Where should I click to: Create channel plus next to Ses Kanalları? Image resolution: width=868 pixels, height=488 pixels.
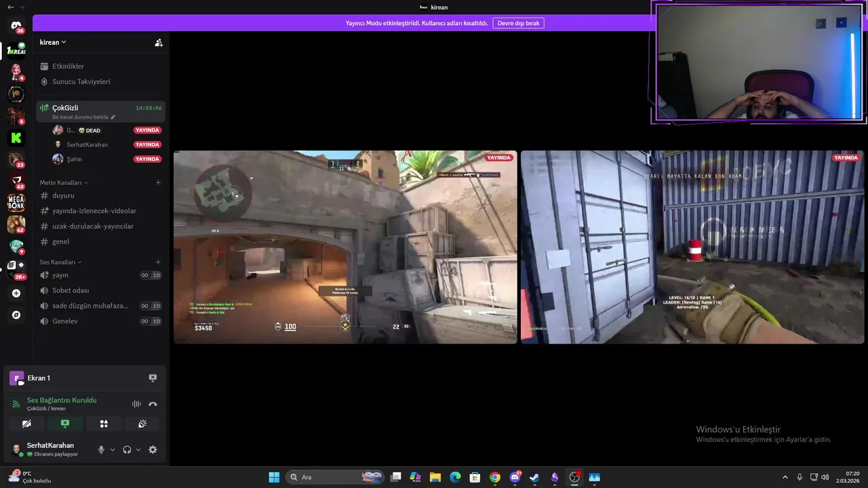pyautogui.click(x=158, y=262)
